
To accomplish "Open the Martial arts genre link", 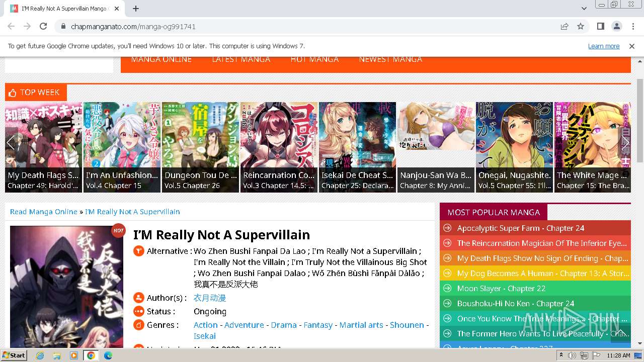I will [x=361, y=325].
